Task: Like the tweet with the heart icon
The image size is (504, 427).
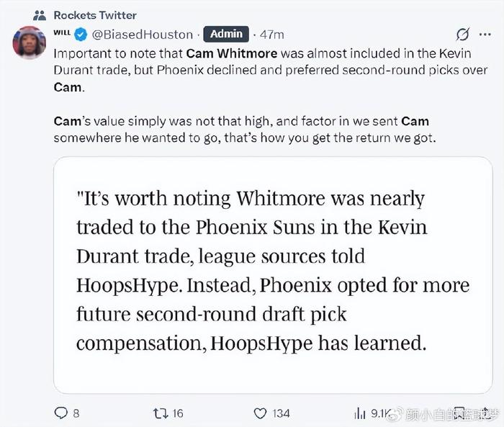Action: pos(260,413)
